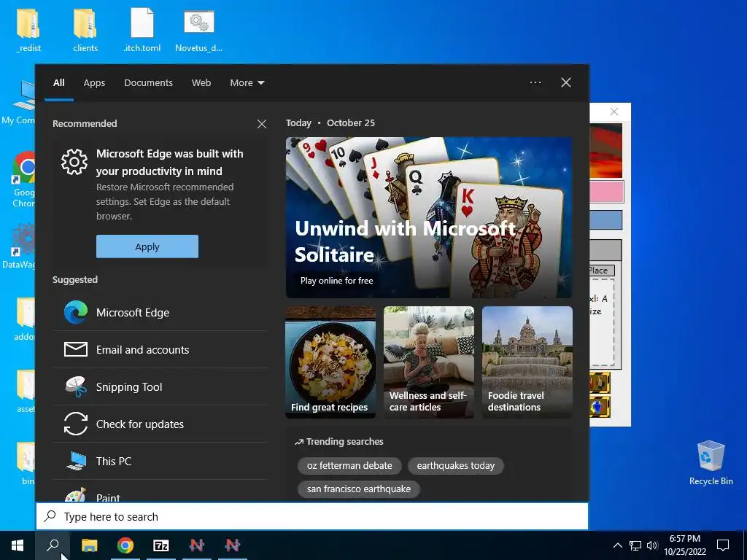Select the pink swatch in background window
Viewport: 747px width, 560px height.
(606, 192)
